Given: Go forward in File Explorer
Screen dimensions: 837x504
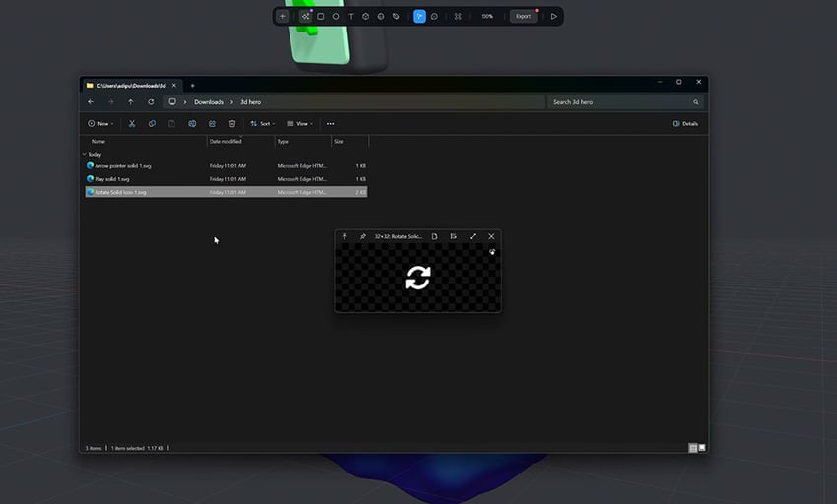Looking at the screenshot, I should coord(111,102).
